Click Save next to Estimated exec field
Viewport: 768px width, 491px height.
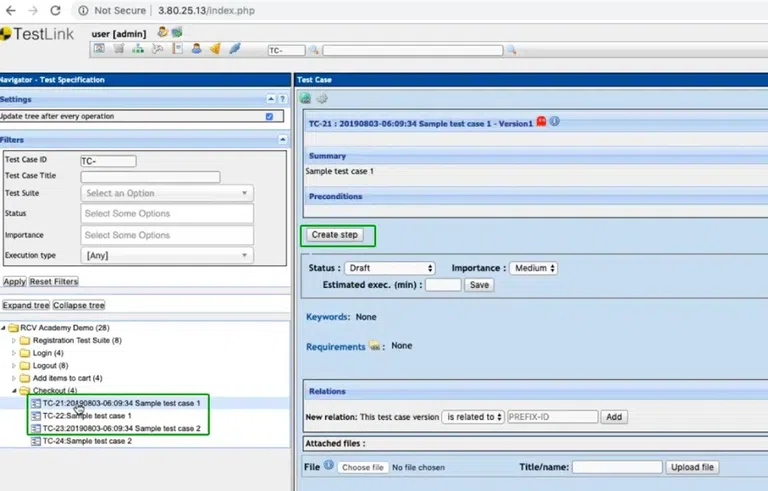point(479,285)
